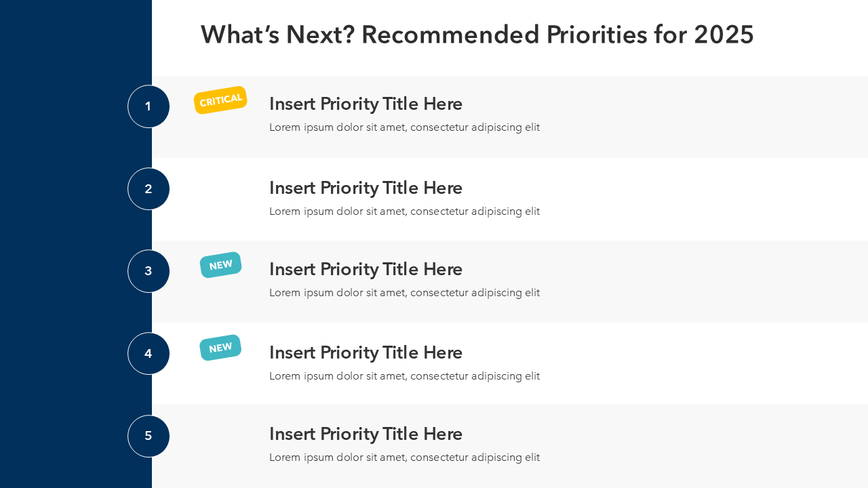Select the fifth priority's title text
868x488 pixels.
click(366, 434)
